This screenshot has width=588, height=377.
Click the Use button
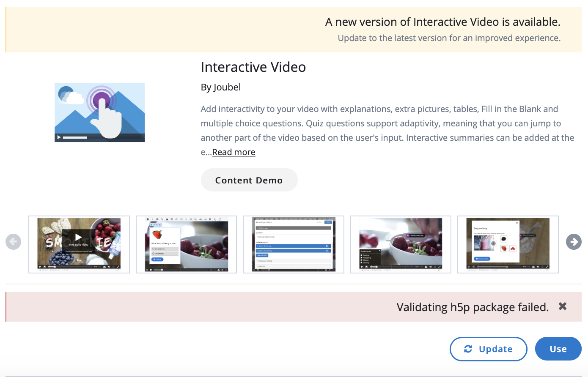pos(558,349)
